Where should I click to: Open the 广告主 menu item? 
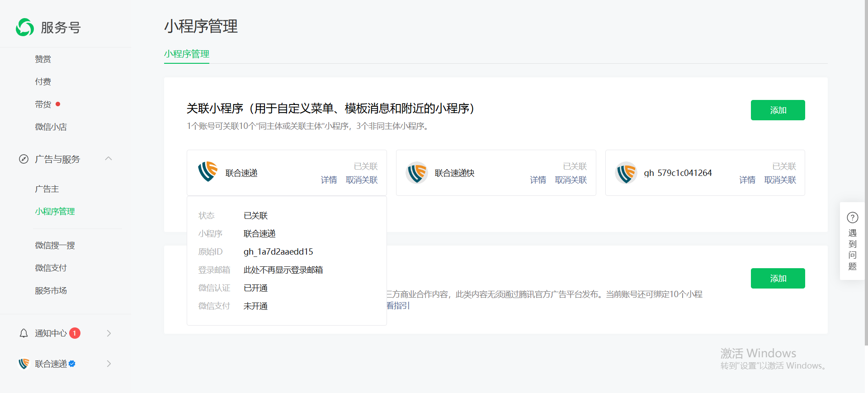47,189
